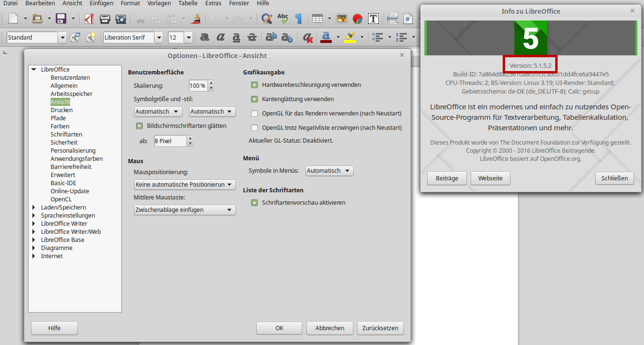The image size is (644, 345).
Task: Click the Numbered list icon
Action: click(x=402, y=37)
